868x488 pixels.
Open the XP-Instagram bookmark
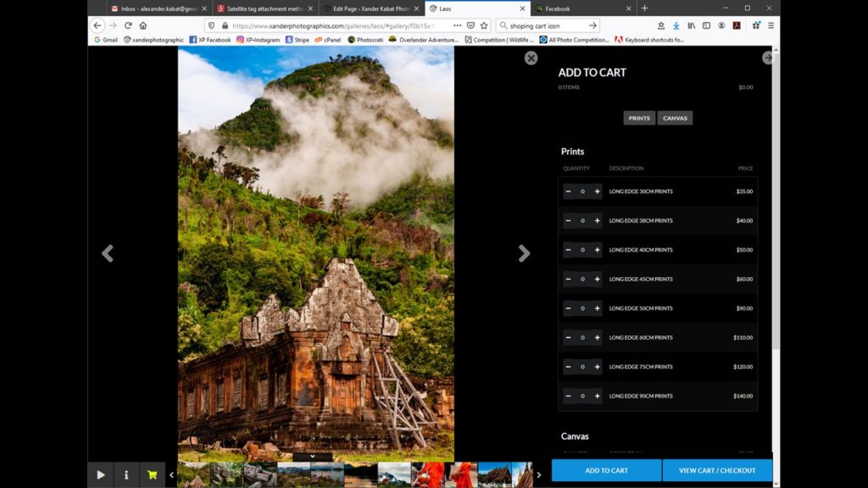coord(258,40)
